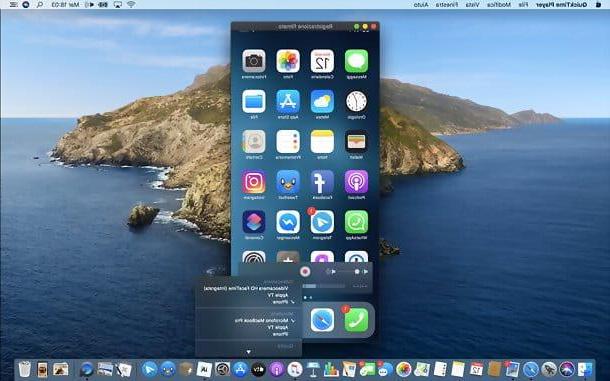Open App Store on the iPhone screen
This screenshot has width=610, height=381.
click(288, 102)
